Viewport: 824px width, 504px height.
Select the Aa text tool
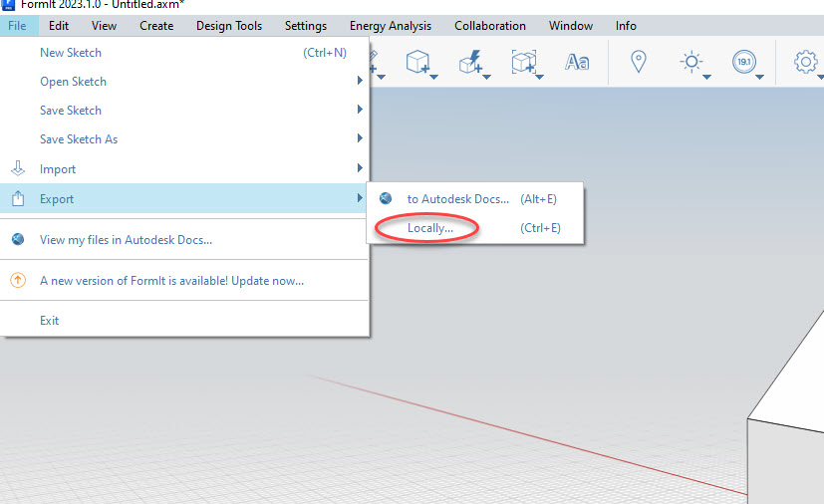(x=577, y=62)
